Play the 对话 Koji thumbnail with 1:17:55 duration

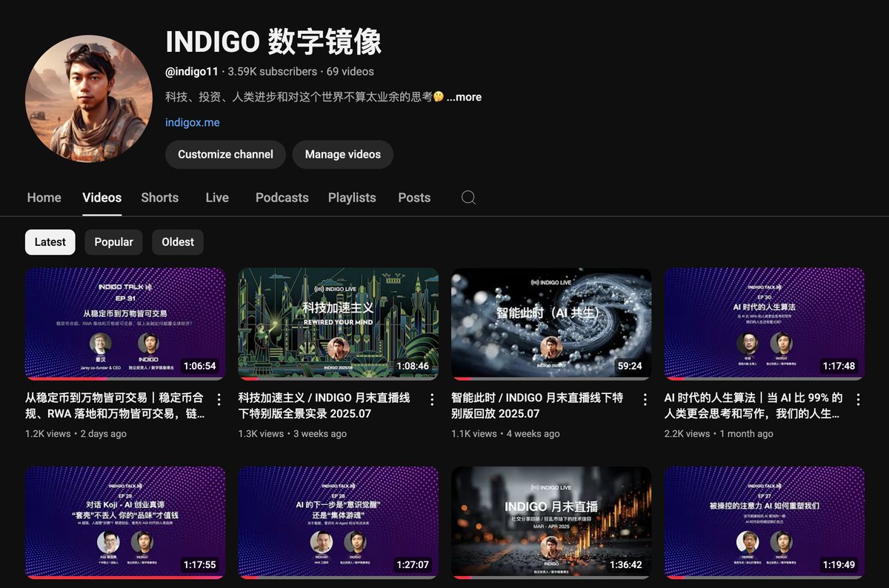click(x=125, y=522)
